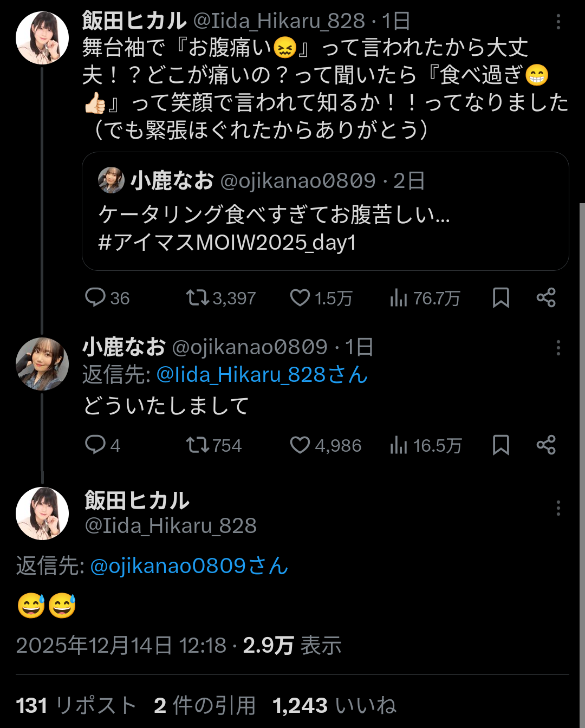This screenshot has height=728, width=585.
Task: Bookmark the どういたしまして reply
Action: tap(501, 445)
